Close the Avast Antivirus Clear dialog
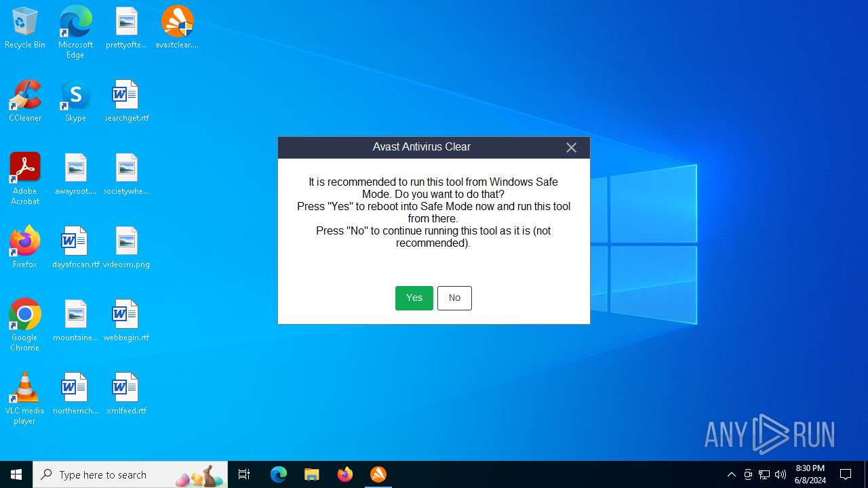 571,147
